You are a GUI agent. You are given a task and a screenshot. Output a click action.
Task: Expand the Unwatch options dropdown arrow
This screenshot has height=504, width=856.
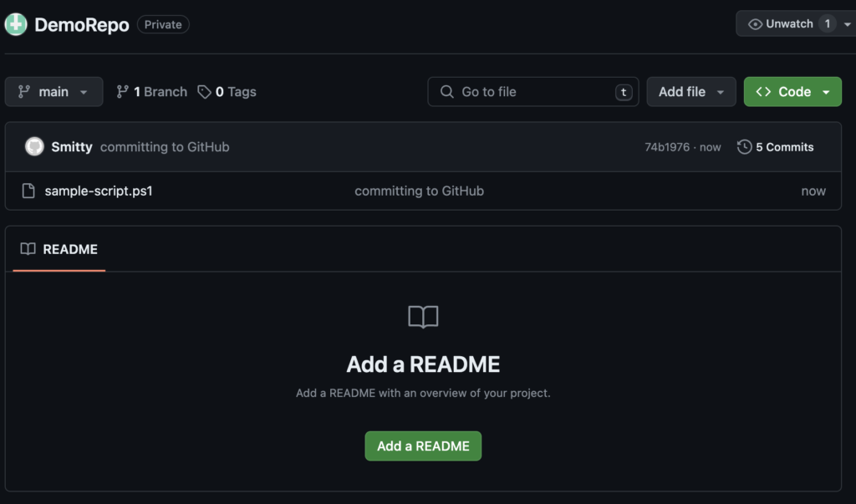[x=848, y=24]
